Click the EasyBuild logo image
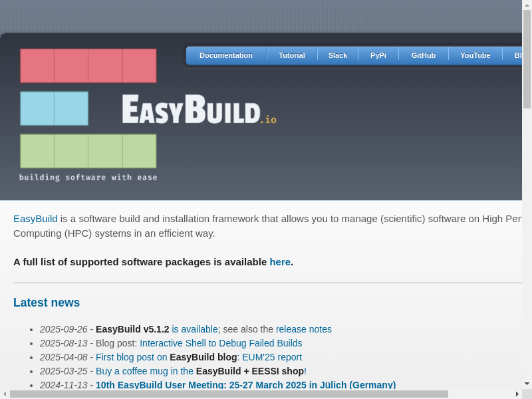The image size is (532, 399). pyautogui.click(x=148, y=114)
